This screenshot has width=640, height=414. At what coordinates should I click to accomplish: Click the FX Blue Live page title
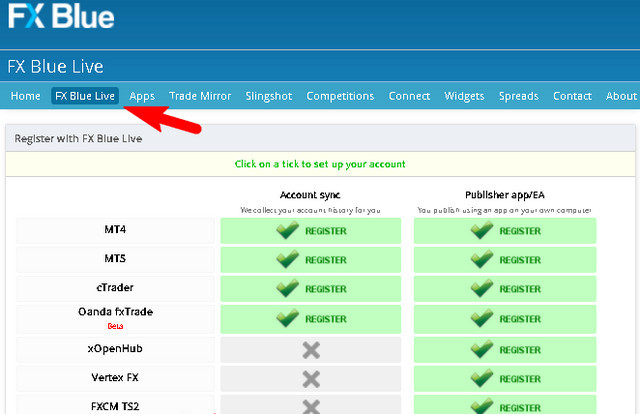pyautogui.click(x=55, y=67)
